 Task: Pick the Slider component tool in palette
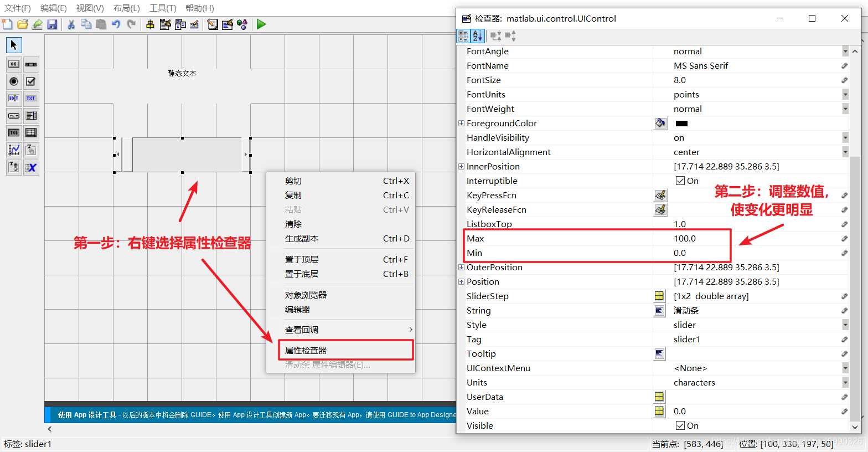tap(31, 64)
